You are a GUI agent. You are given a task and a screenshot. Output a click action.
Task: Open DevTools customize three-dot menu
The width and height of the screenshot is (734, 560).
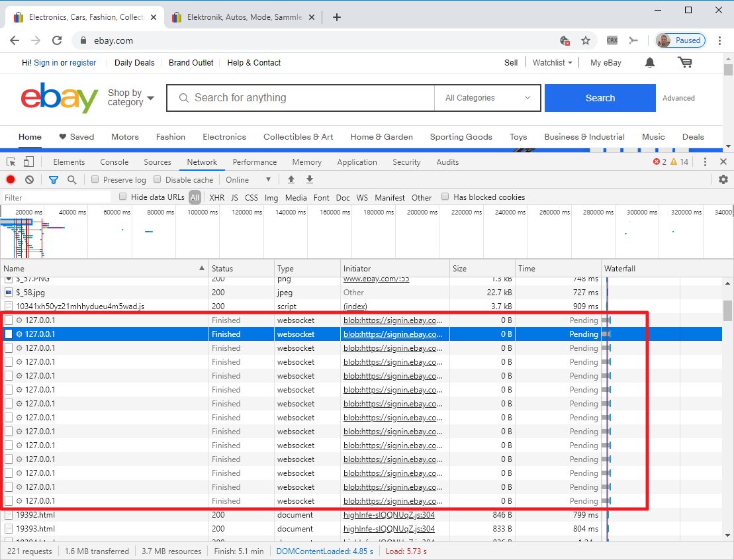click(705, 162)
